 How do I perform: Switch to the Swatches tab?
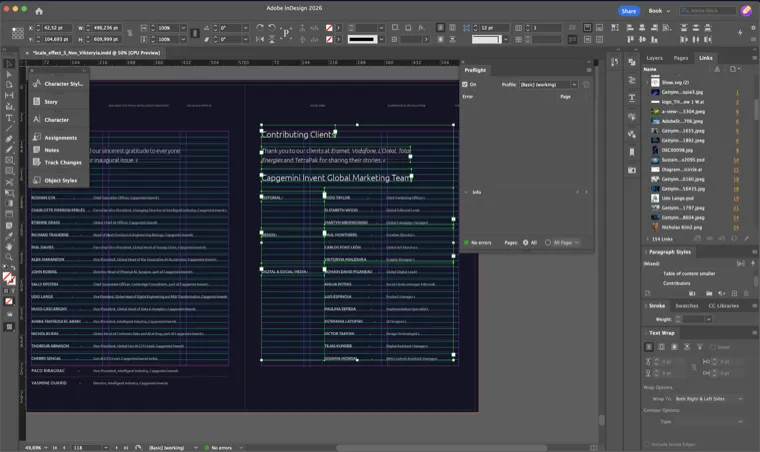tap(687, 306)
